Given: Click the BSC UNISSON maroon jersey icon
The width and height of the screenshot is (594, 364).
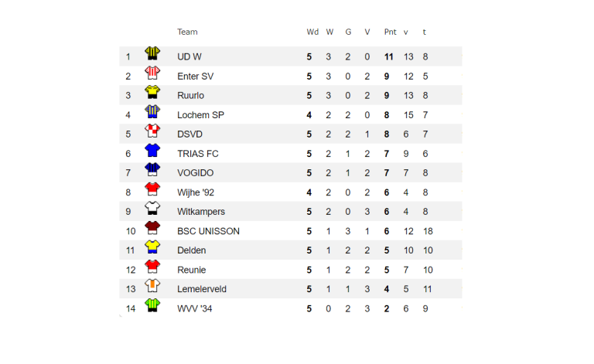Looking at the screenshot, I should tap(152, 228).
